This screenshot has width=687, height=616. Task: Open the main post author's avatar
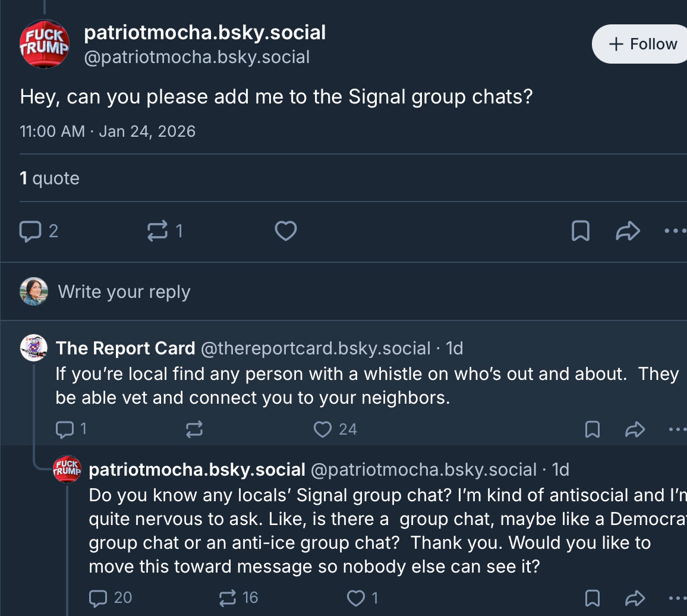45,44
